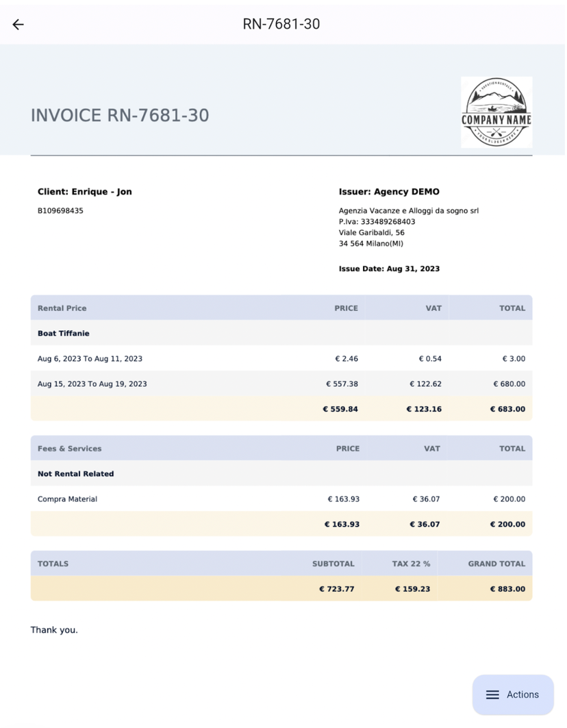
Task: Click rental VAT sum € 123.16
Action: coord(424,409)
